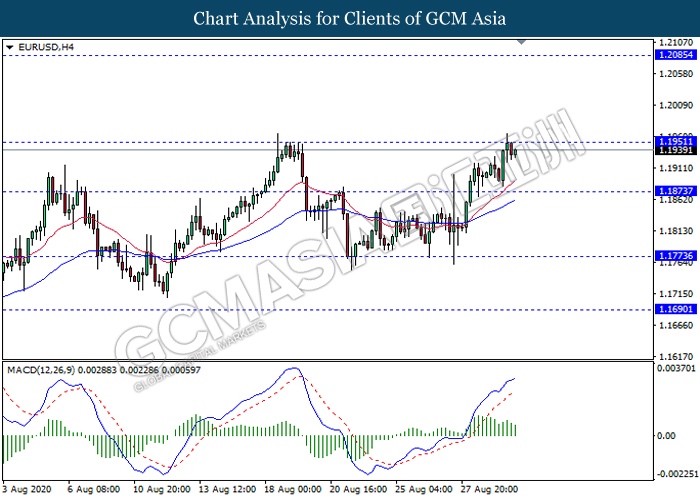Screen dimensions: 700x500
Task: Click the 1.20090 price axis value
Action: (676, 105)
